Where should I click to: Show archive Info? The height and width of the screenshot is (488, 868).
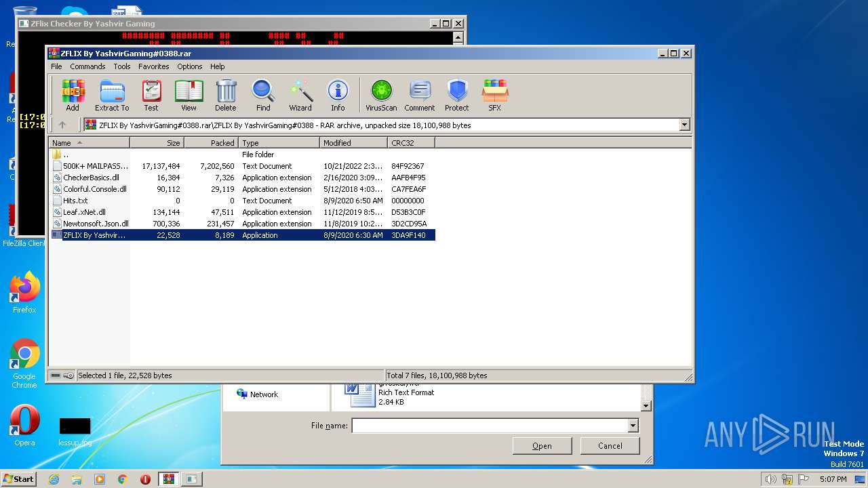[338, 95]
